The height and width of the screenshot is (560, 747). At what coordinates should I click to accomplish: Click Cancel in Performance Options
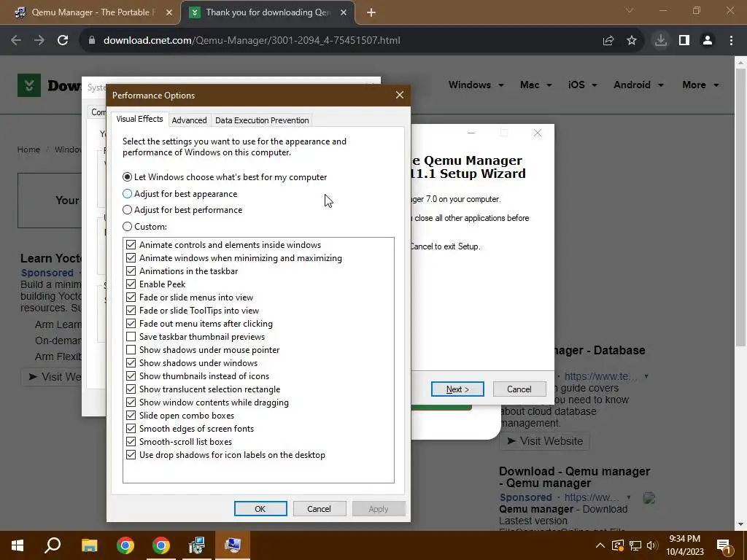tap(319, 508)
